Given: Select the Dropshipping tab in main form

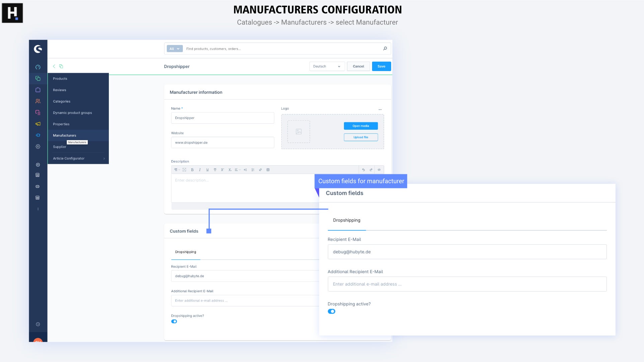Looking at the screenshot, I should pos(186,252).
